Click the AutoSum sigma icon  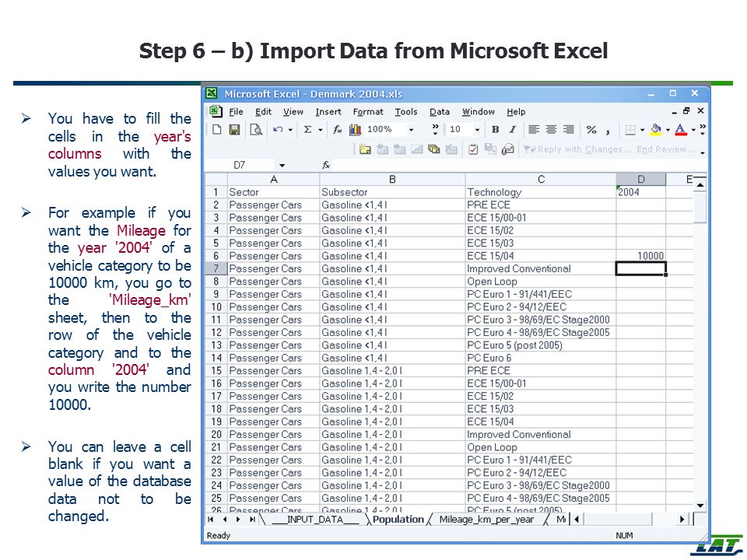click(x=308, y=130)
